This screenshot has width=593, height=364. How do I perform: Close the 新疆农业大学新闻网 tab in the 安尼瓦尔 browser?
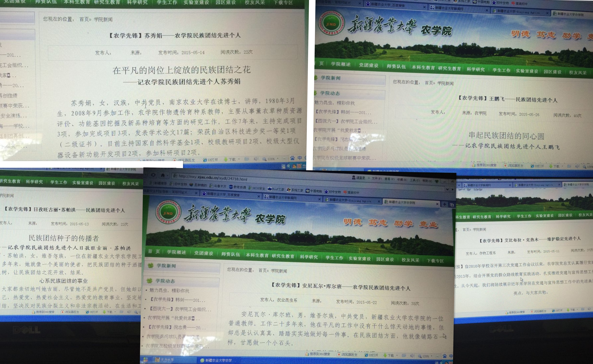tap(319, 199)
